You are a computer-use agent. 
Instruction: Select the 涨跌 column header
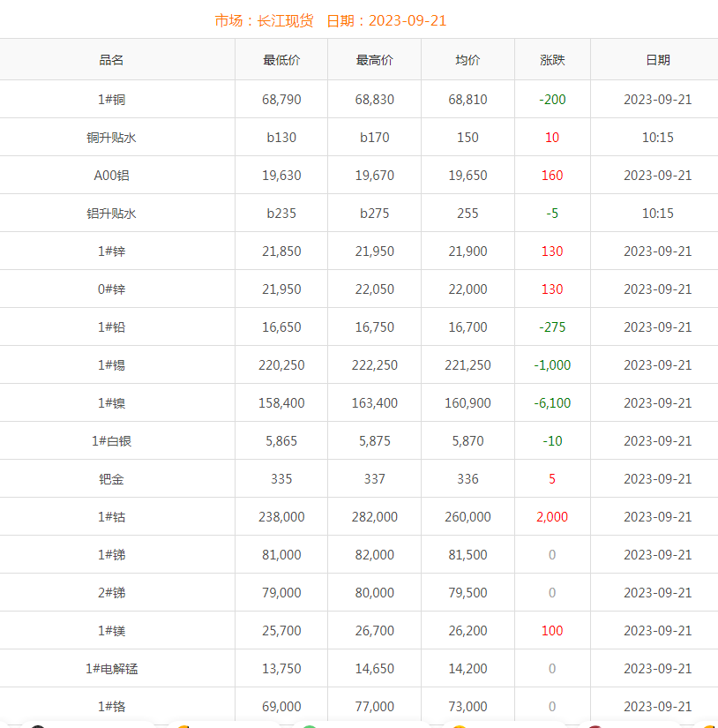[x=552, y=60]
